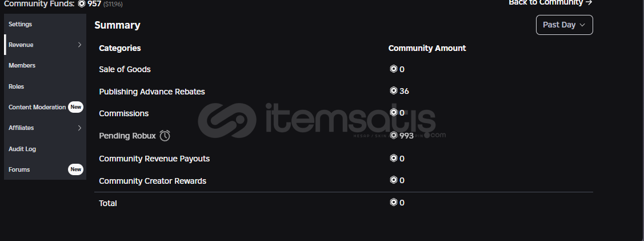
Task: Click the Back to Community link
Action: click(x=550, y=3)
